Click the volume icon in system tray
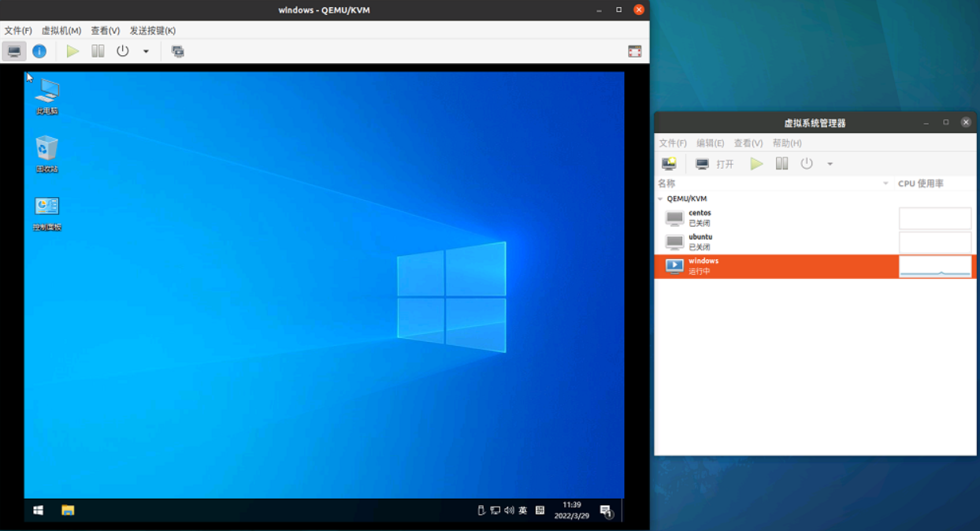 tap(507, 510)
